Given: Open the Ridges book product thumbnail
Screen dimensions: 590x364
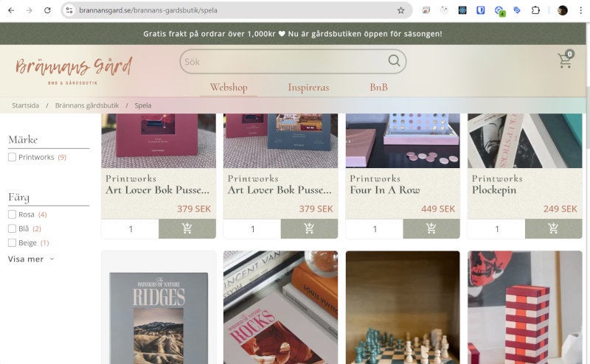Looking at the screenshot, I should [159, 309].
